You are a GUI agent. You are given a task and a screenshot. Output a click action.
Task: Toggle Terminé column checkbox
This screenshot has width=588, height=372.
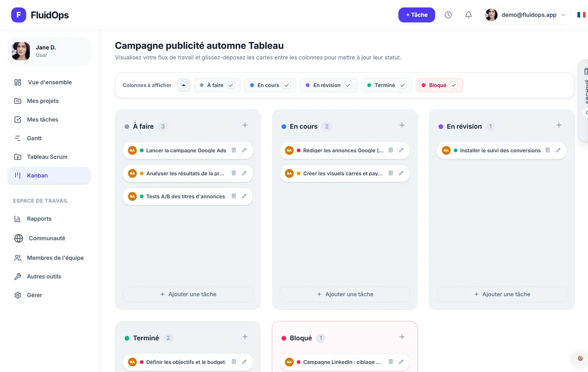[x=402, y=85]
